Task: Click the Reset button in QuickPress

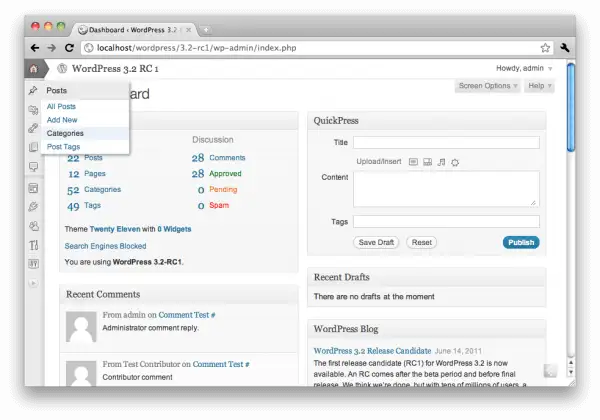Action: click(x=422, y=242)
